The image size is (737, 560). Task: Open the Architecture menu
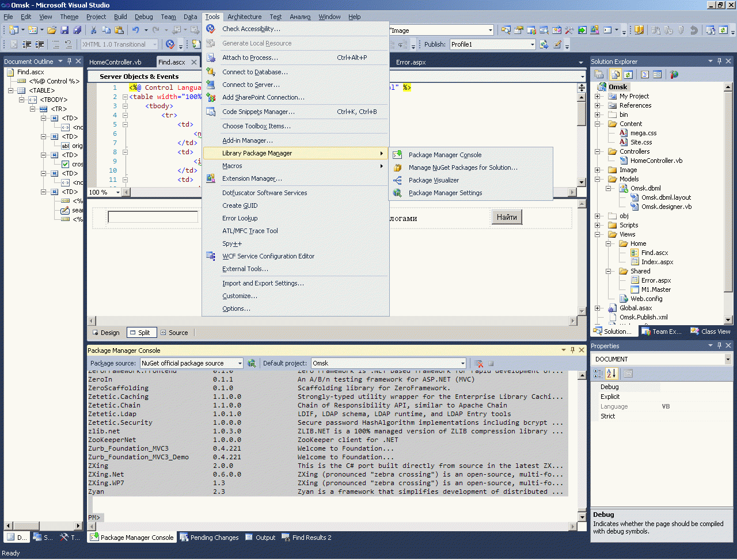(244, 17)
